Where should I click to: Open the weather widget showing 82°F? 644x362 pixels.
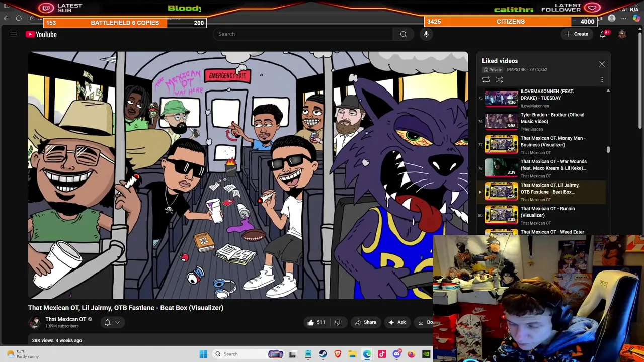(24, 354)
